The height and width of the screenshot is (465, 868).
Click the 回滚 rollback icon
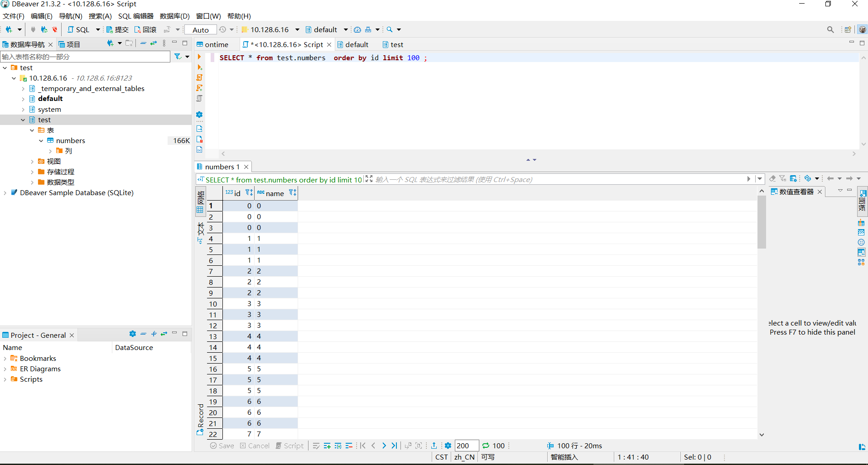coord(145,29)
